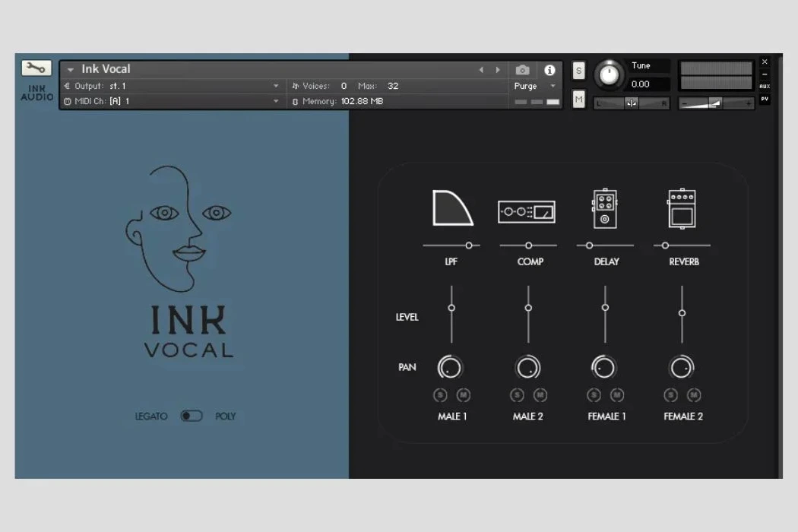Click the Ink Vocal face logo
798x532 pixels.
178,229
